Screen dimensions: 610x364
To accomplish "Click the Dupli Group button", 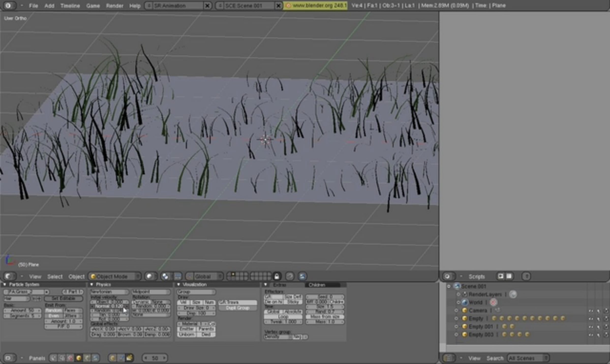I will [x=238, y=308].
